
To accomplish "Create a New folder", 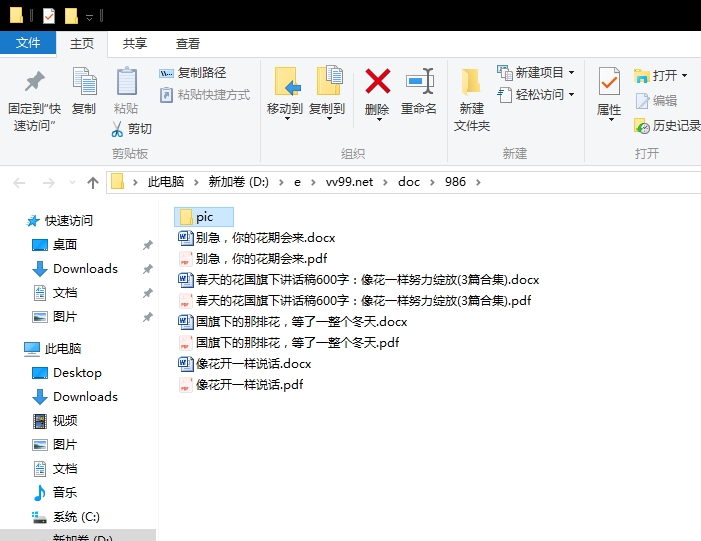I will 472,99.
